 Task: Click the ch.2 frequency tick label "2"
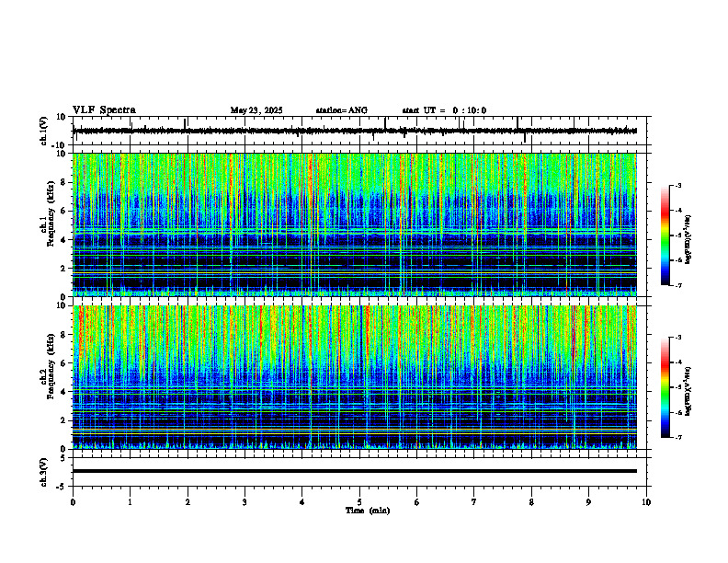(64, 420)
